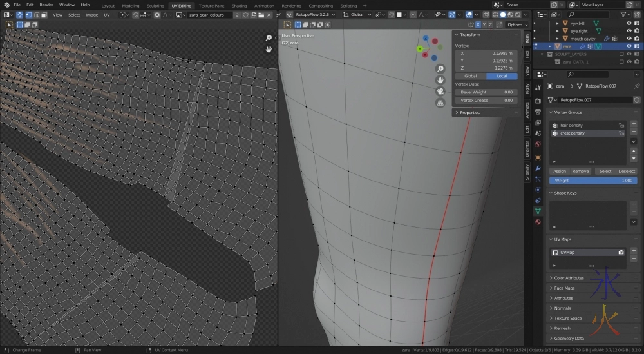Click the pan hand gizmo in the 3D viewport
The width and height of the screenshot is (644, 354).
(440, 80)
